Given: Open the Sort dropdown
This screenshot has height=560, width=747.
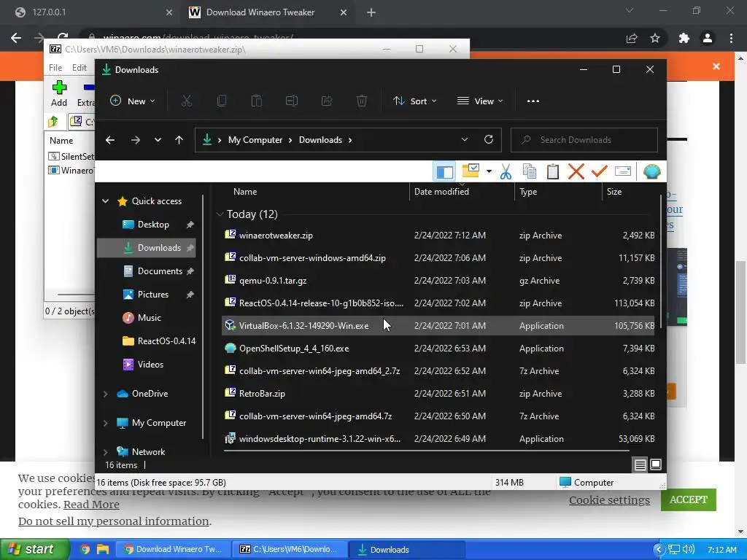Looking at the screenshot, I should pos(414,101).
